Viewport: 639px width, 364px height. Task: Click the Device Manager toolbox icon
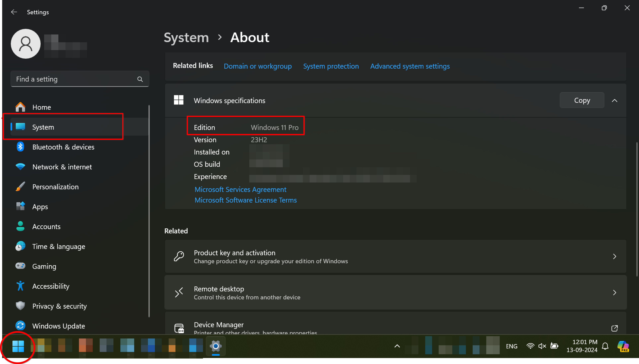(x=179, y=329)
